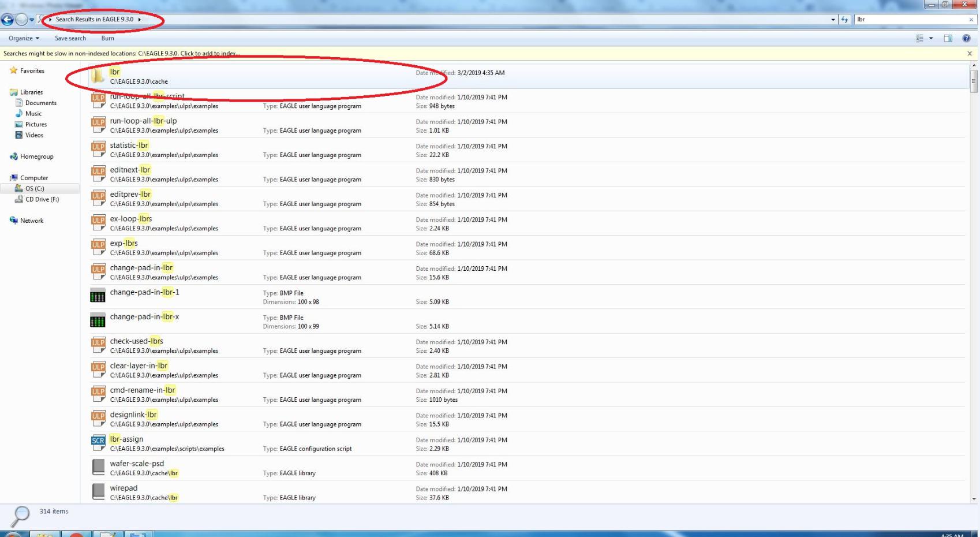Expand the arrow after 'Search Results in EAGLE 9.3.0'
Viewport: 980px width, 537px height.
point(139,20)
